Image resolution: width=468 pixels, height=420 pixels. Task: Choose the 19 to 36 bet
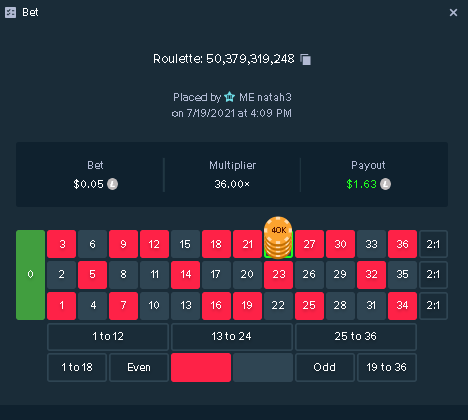387,367
